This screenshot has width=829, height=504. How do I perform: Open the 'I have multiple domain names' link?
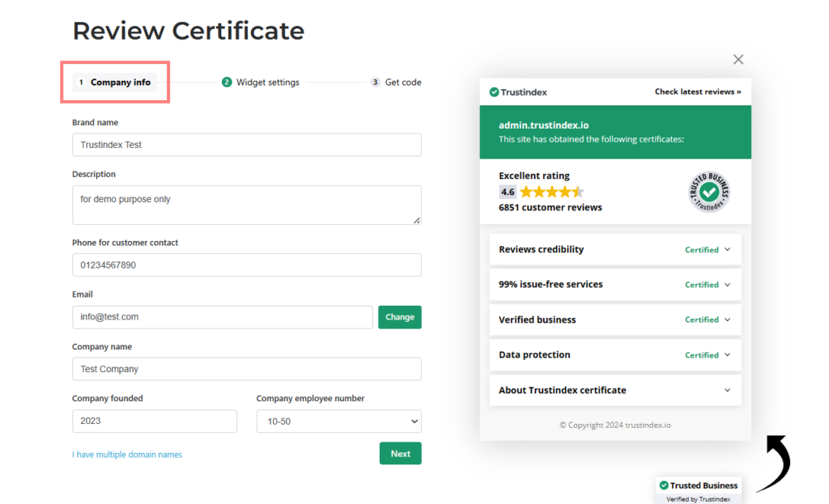[x=127, y=455]
